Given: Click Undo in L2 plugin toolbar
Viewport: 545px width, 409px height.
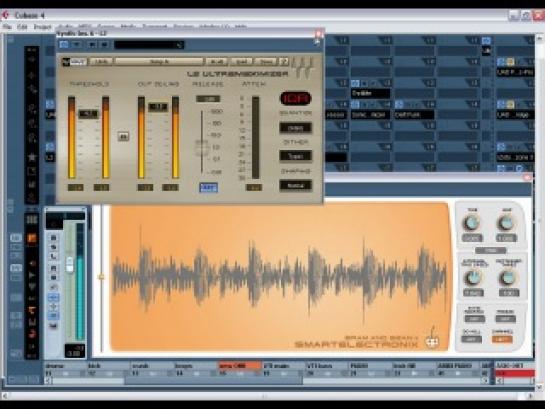Looking at the screenshot, I should tap(101, 62).
